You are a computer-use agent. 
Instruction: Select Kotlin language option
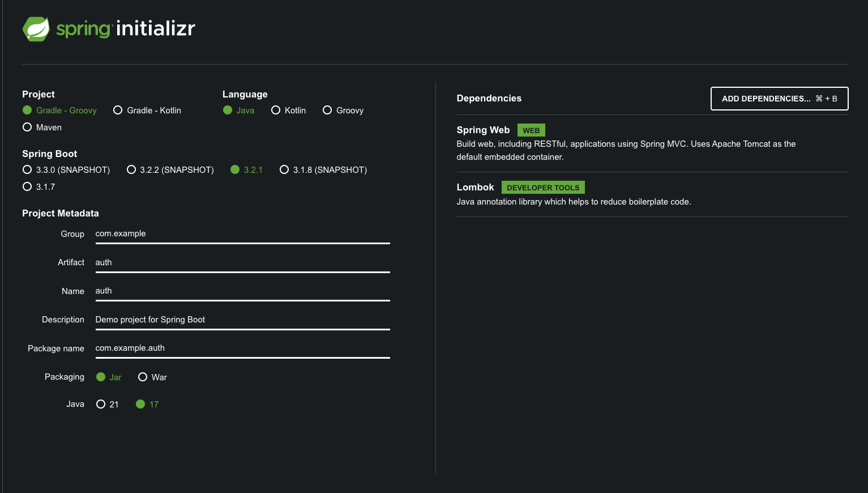[288, 110]
